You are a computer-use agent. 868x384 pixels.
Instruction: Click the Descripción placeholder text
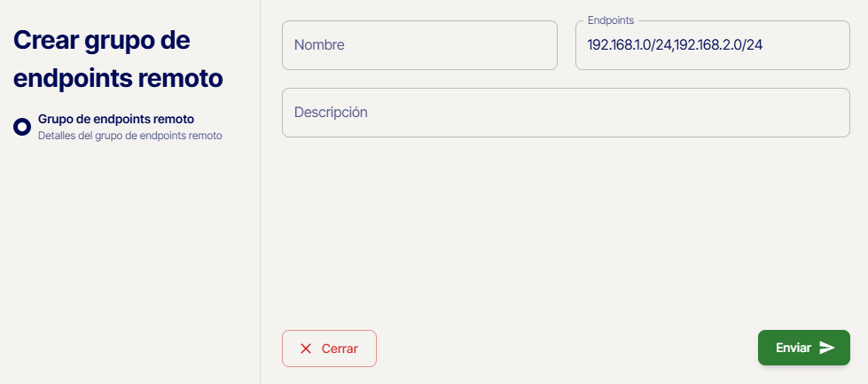pos(331,113)
